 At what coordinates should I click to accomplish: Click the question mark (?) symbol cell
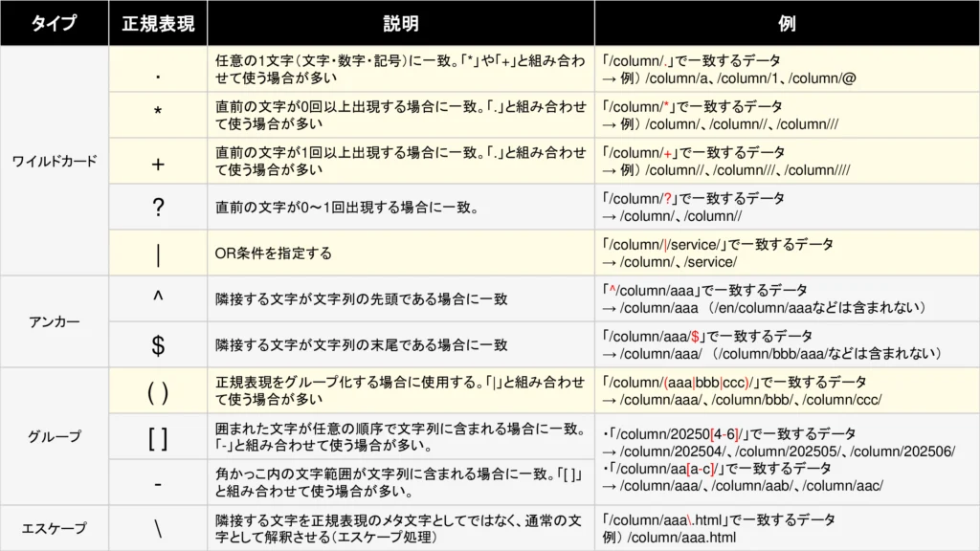pos(160,207)
